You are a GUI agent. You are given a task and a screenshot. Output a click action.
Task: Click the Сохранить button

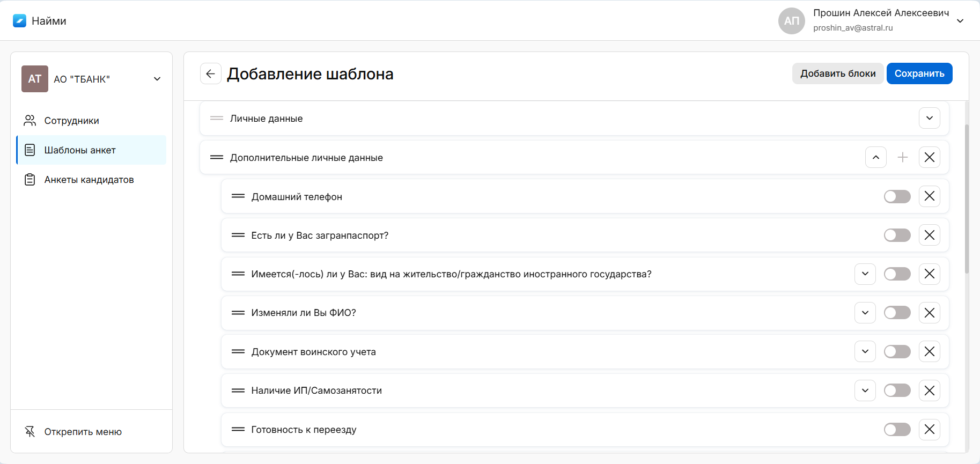point(919,73)
